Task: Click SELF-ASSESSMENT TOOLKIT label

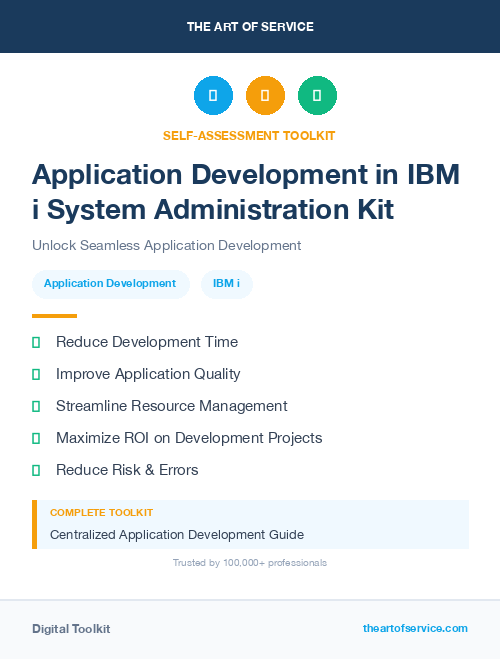Action: point(249,136)
